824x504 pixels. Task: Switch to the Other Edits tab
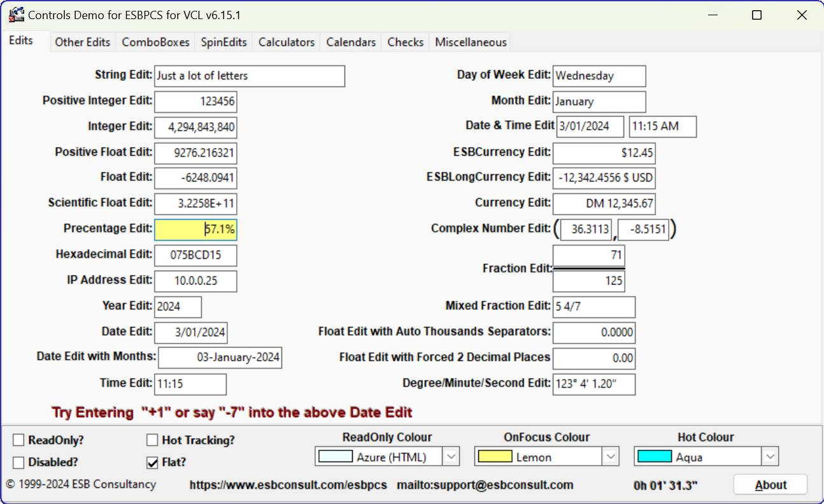click(x=83, y=42)
